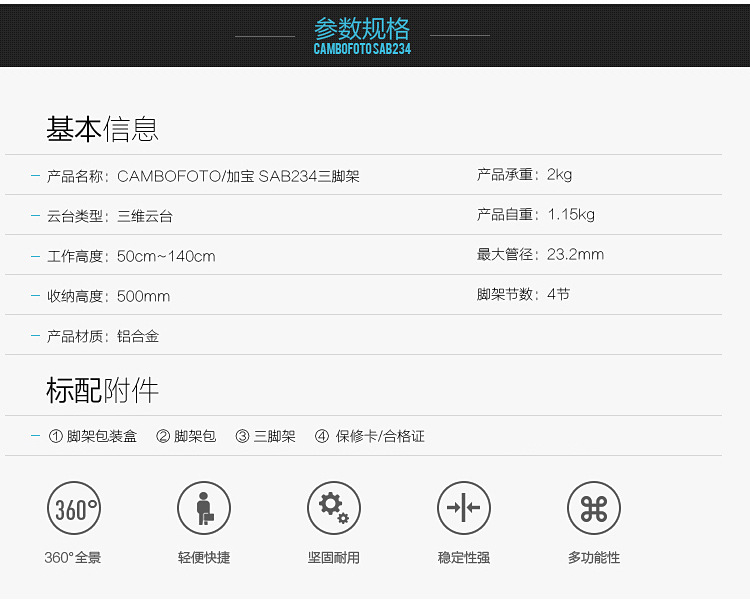Click accessory ③ 三脚架
750x600 pixels.
coord(265,436)
